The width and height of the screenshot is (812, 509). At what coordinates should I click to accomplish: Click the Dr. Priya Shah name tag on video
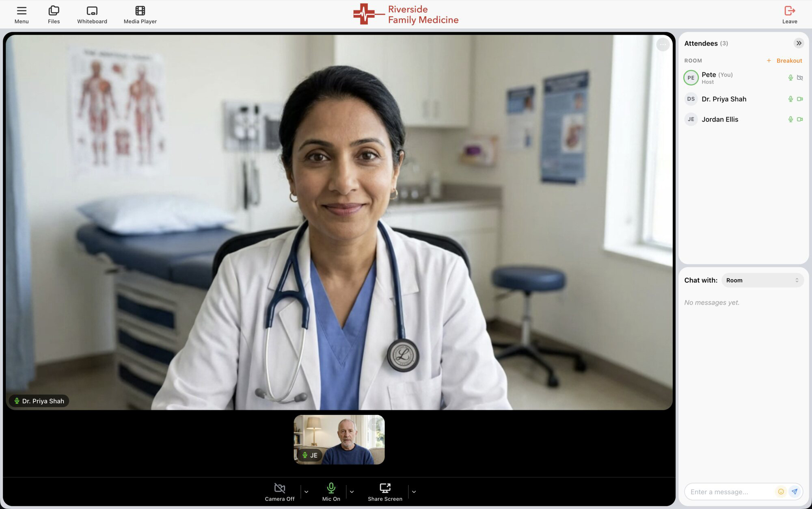pyautogui.click(x=39, y=401)
